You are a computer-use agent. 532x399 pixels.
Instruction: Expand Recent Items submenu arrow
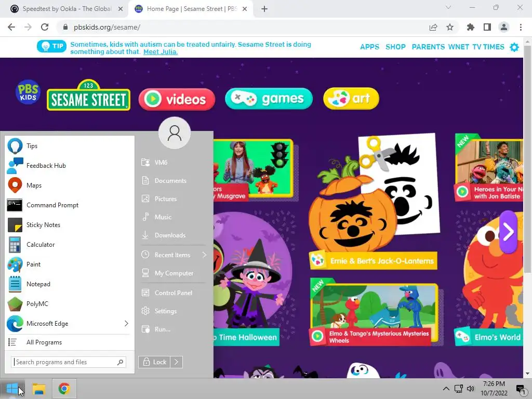204,255
